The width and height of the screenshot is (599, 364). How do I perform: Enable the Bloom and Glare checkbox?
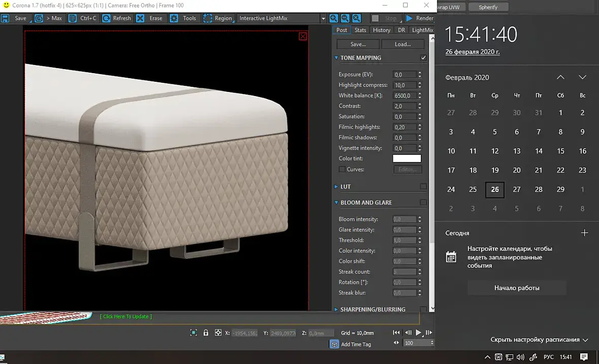(423, 203)
